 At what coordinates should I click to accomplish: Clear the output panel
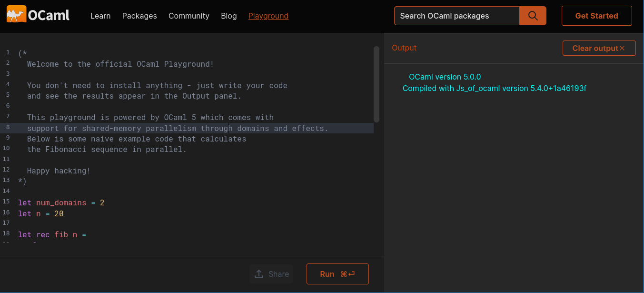[x=599, y=48]
